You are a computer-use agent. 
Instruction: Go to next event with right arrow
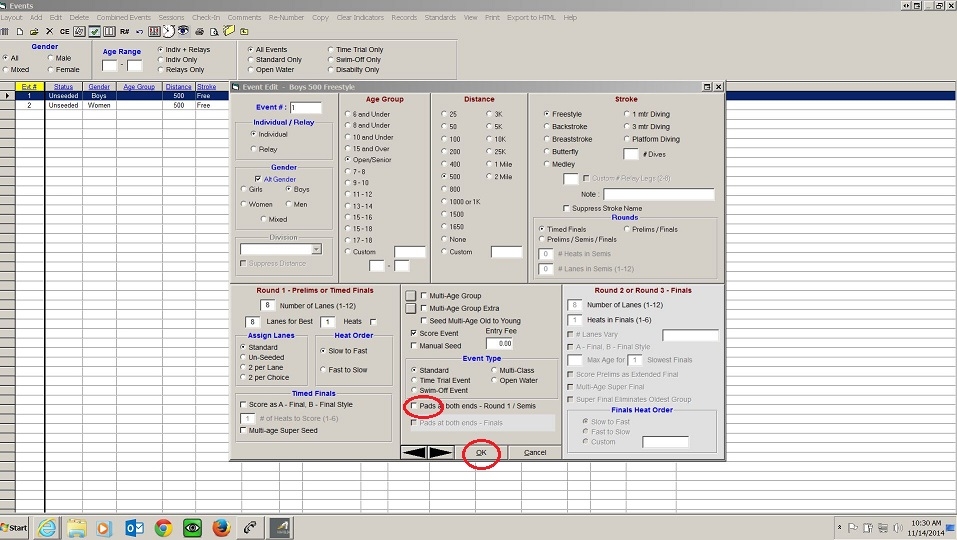pyautogui.click(x=440, y=452)
